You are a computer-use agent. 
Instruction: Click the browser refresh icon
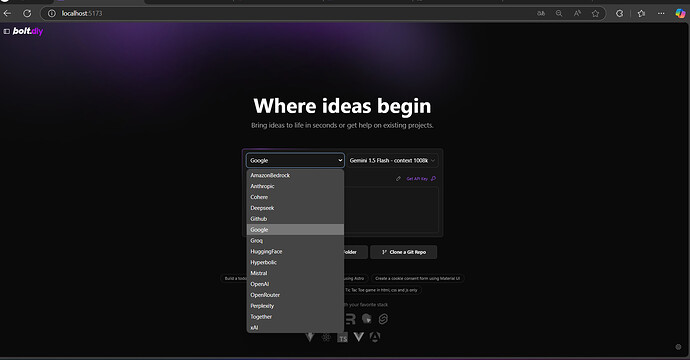point(27,14)
